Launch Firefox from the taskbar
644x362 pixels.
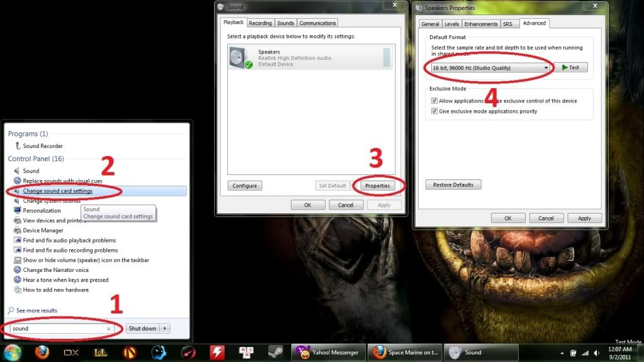pos(42,352)
